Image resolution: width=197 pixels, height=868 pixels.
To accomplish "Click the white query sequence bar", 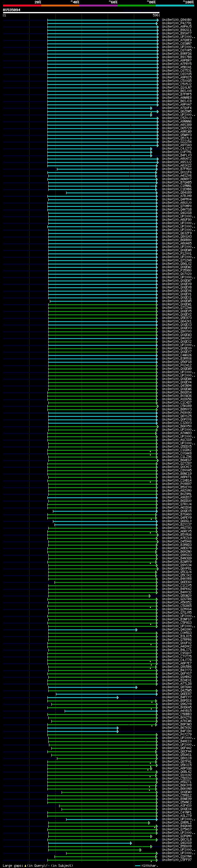I will (81, 13).
